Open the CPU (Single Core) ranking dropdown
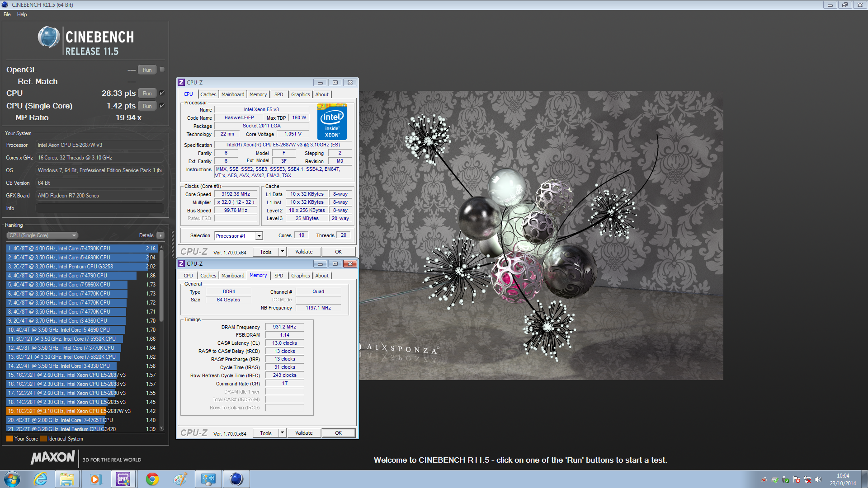This screenshot has height=488, width=868. tap(42, 235)
